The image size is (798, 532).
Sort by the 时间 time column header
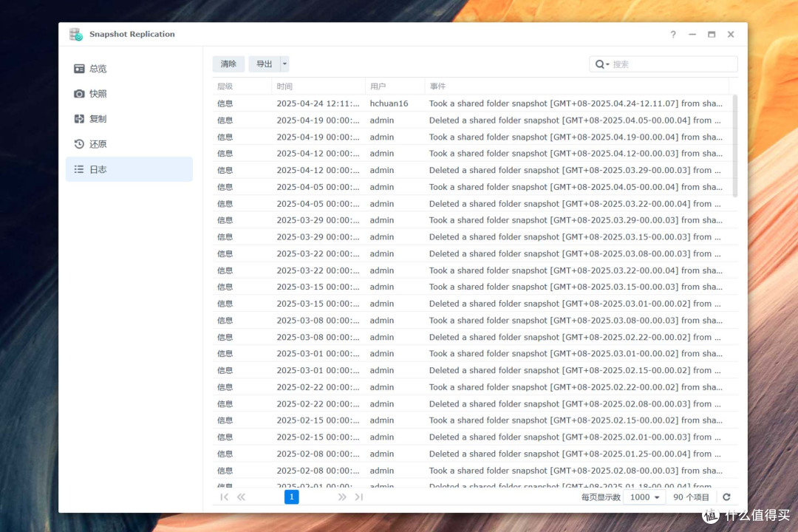[x=318, y=86]
